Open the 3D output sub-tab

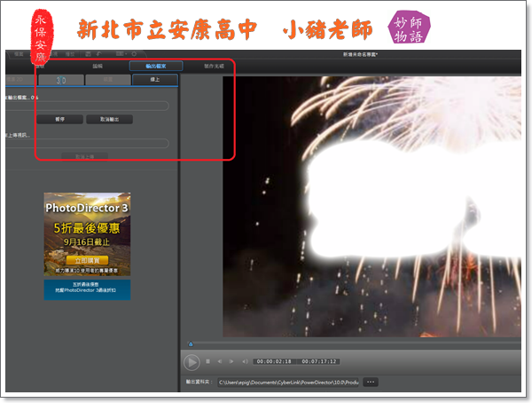(x=61, y=80)
